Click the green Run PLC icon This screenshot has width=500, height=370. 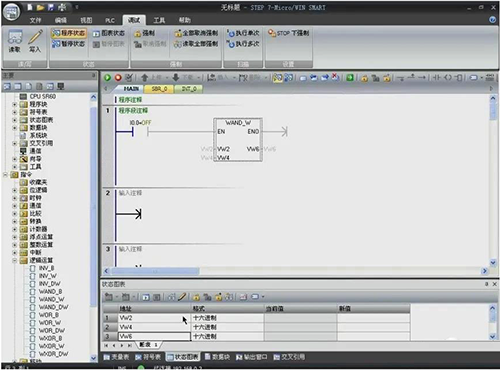coord(107,78)
